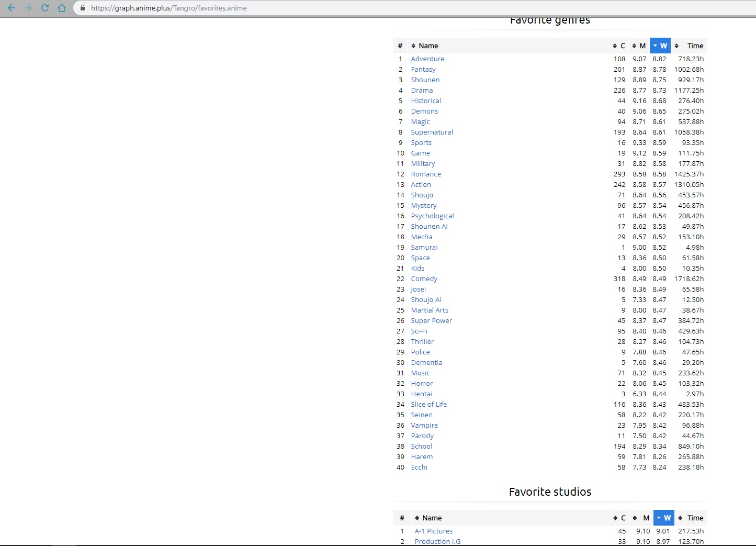Sort the studios table by Time column
756x546 pixels.
click(x=691, y=518)
